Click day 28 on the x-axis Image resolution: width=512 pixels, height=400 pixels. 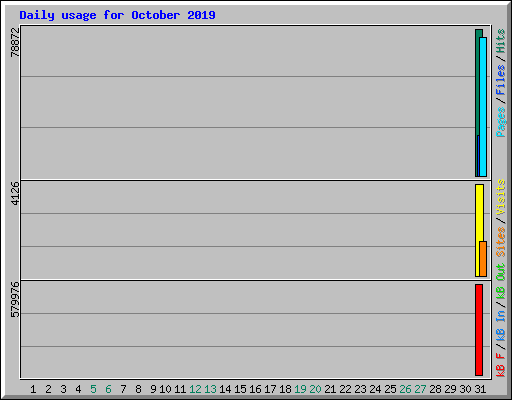click(x=435, y=389)
